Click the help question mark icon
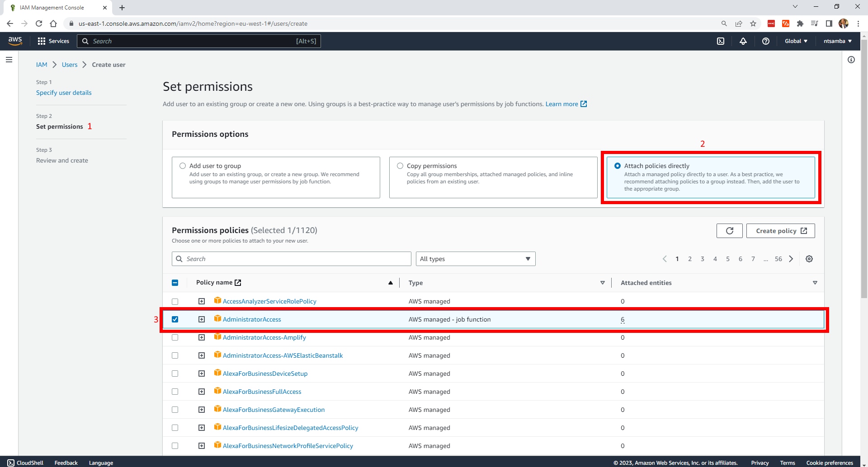The width and height of the screenshot is (868, 467). (x=765, y=41)
